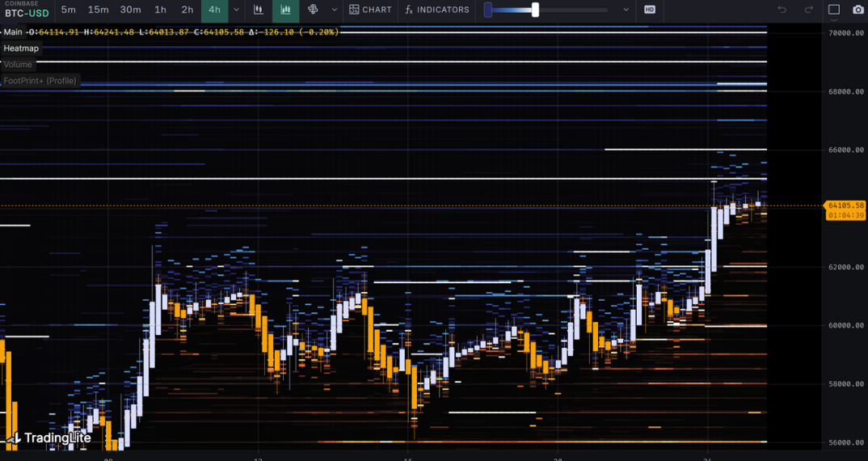Click the active highlighted chart style icon
Screen dimensions: 868x461
[x=285, y=10]
